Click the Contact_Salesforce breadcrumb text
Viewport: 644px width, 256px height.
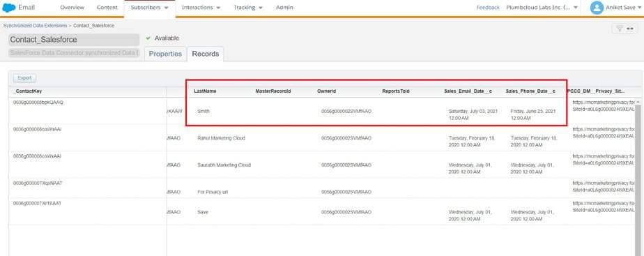tap(93, 26)
